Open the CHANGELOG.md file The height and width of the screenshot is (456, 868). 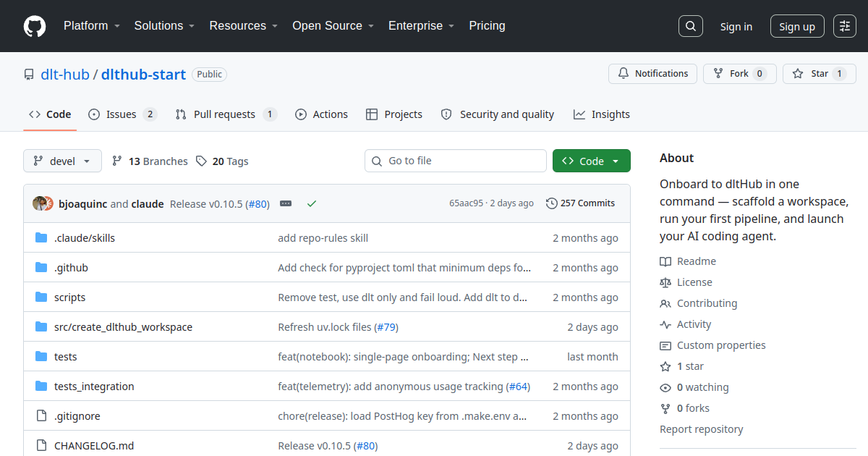94,446
